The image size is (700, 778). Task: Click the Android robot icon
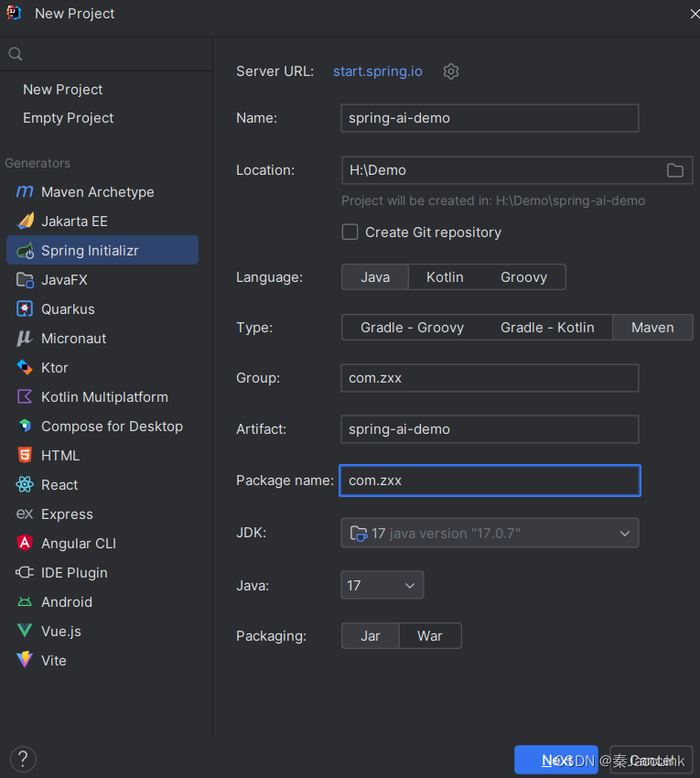[x=25, y=602]
